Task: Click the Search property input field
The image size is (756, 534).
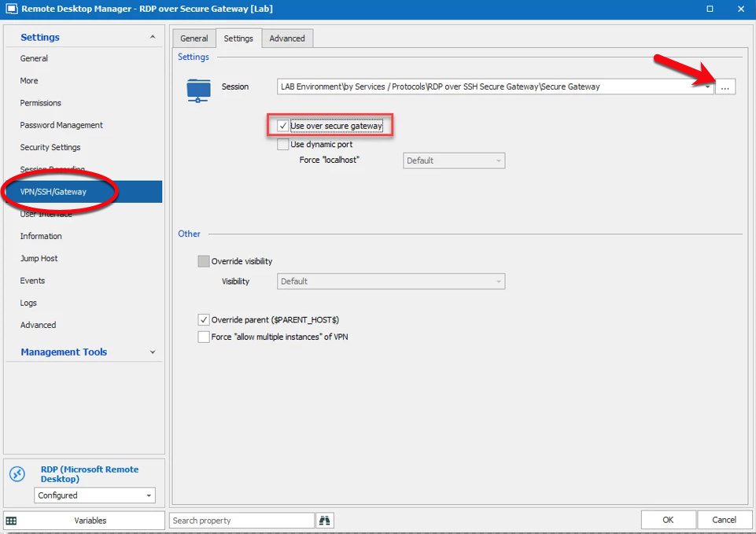Action: [242, 521]
